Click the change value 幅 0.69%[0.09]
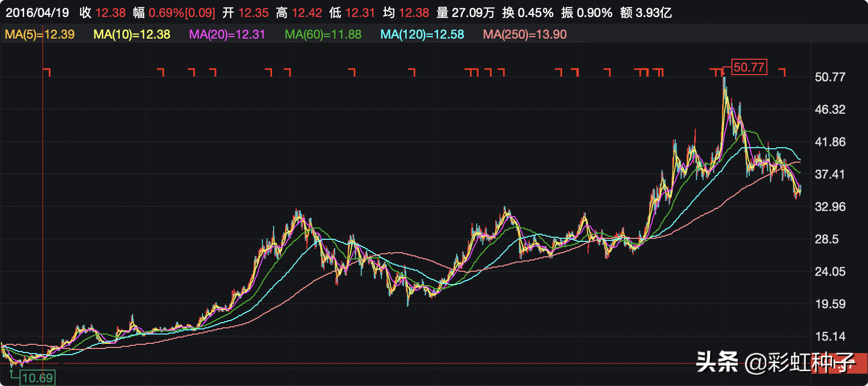Viewport: 868px width, 386px height. click(x=174, y=13)
